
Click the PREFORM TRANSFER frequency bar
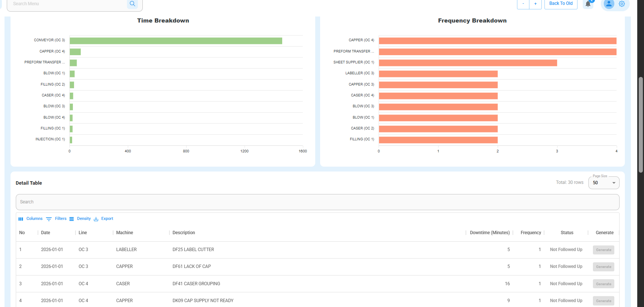497,52
